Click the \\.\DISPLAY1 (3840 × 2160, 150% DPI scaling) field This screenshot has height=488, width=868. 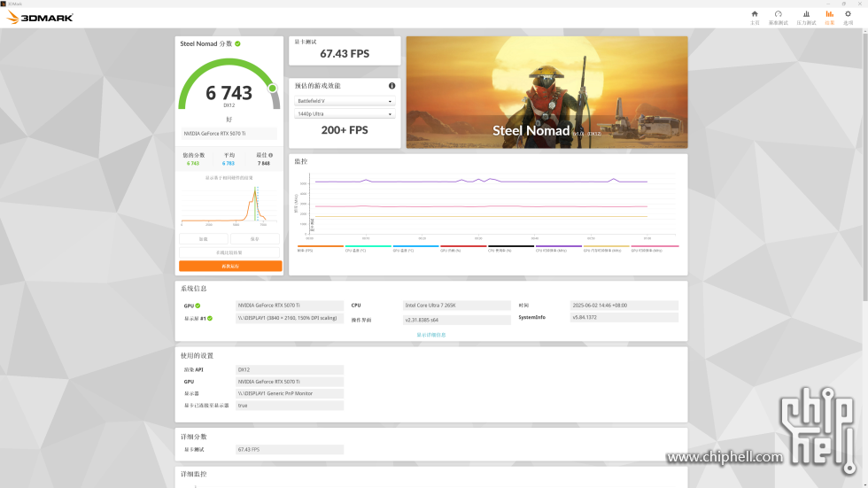point(290,318)
